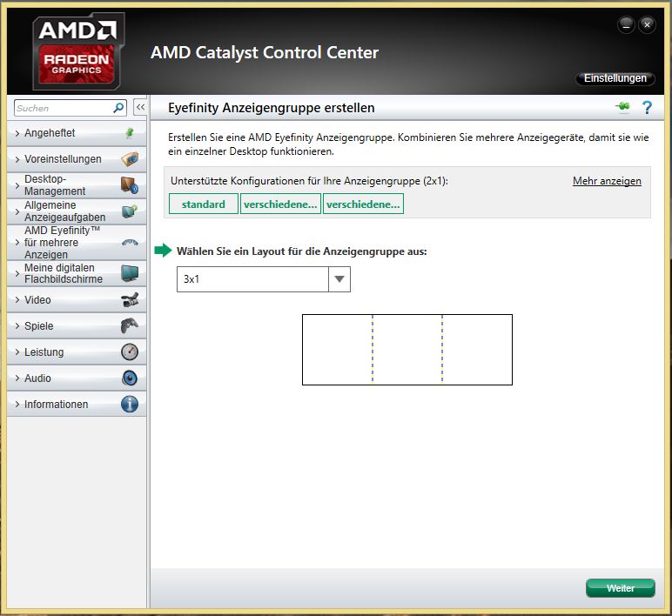
Task: Expand the Spiele section chevron
Action: tap(17, 326)
